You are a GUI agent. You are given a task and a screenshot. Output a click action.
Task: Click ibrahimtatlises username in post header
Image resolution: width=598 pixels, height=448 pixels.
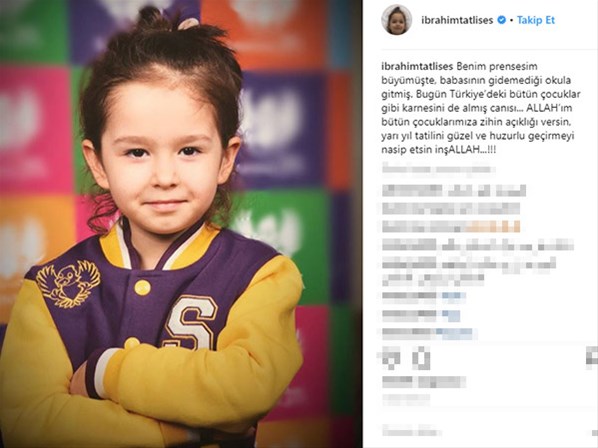pyautogui.click(x=457, y=20)
